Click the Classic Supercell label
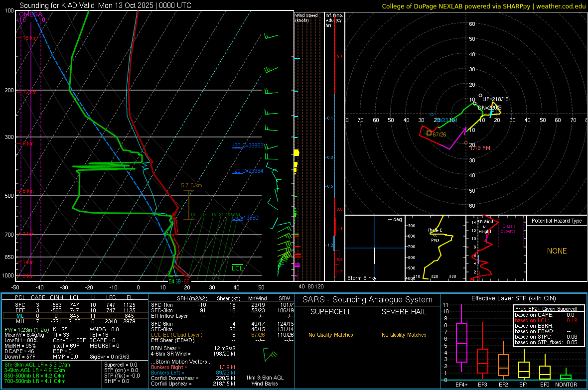This screenshot has height=390, width=588. 509,229
